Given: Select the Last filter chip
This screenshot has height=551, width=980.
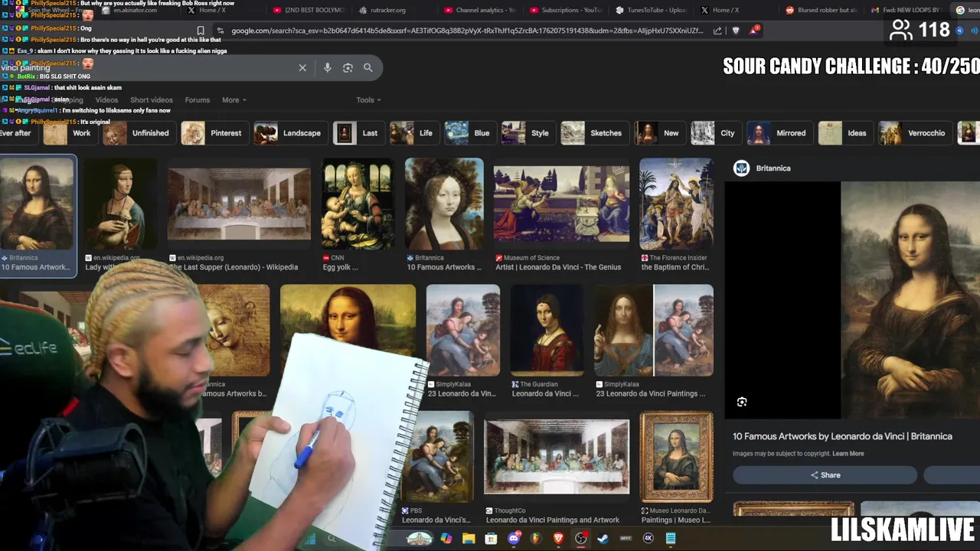Looking at the screenshot, I should pyautogui.click(x=358, y=133).
